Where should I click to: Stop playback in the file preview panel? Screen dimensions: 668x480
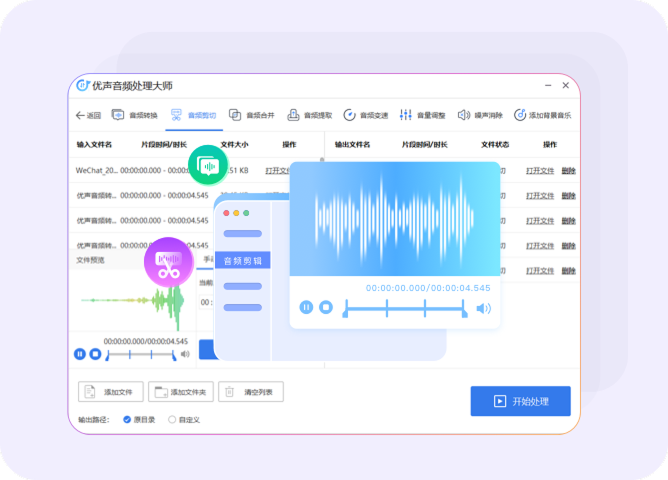click(x=95, y=354)
